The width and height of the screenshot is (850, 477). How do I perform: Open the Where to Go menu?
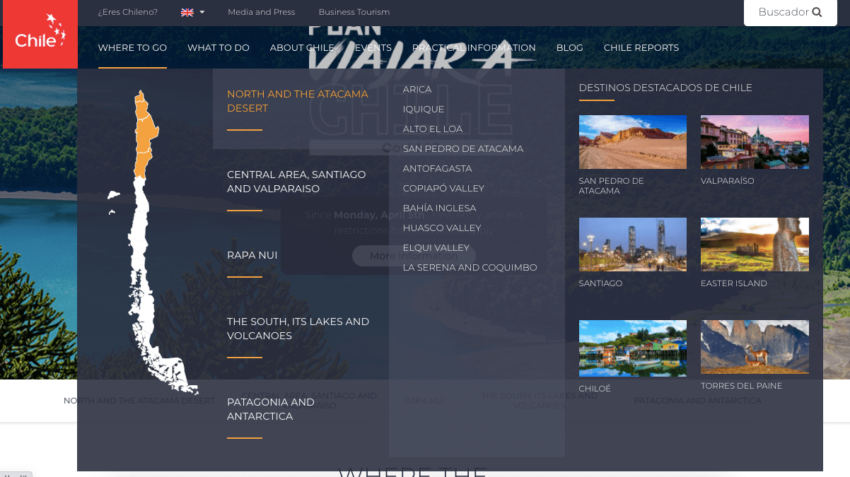(x=132, y=48)
